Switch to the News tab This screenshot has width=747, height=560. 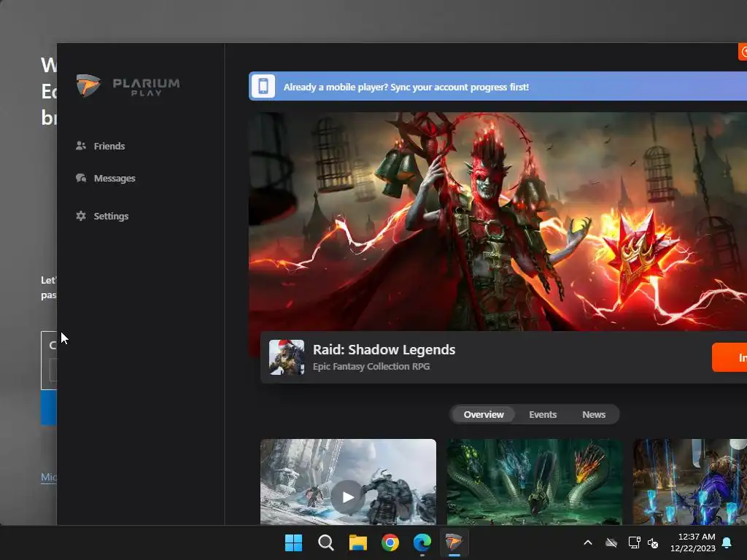(594, 414)
